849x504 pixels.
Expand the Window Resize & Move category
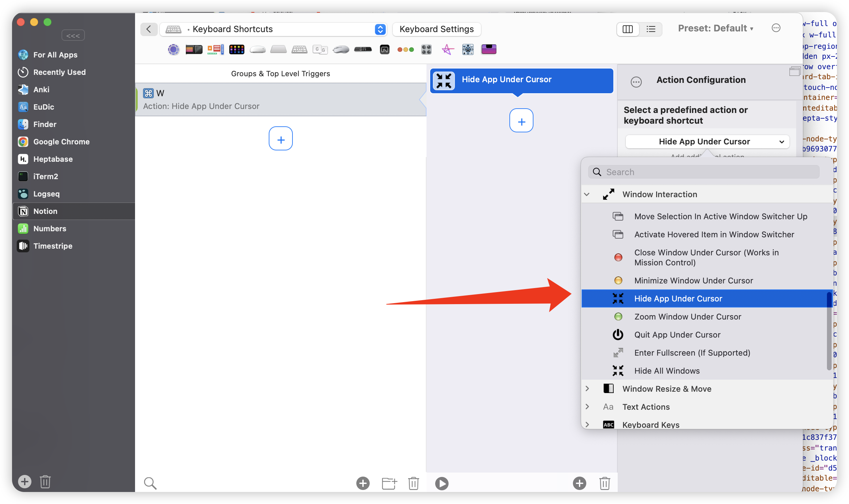coord(587,389)
